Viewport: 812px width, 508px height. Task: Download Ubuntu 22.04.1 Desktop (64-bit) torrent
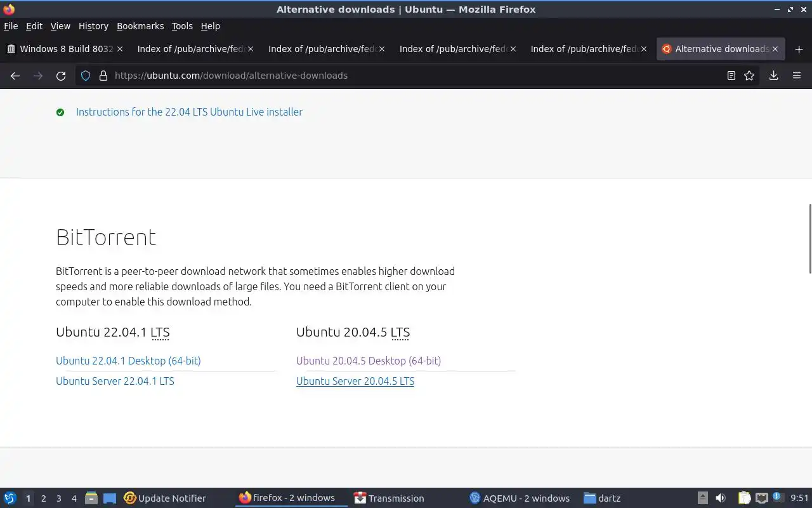click(x=128, y=361)
